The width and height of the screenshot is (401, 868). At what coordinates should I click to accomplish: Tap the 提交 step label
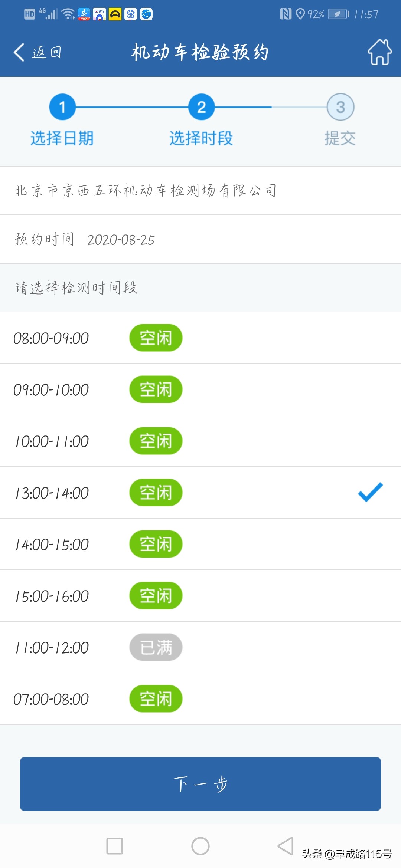pos(340,138)
